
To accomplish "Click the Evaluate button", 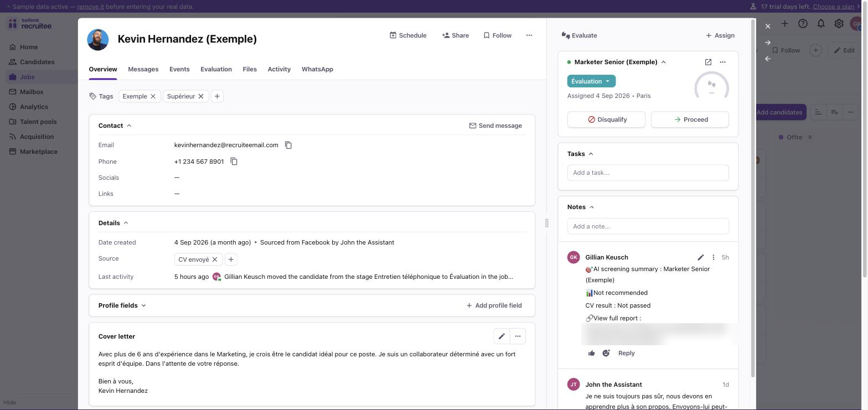I will tap(579, 35).
